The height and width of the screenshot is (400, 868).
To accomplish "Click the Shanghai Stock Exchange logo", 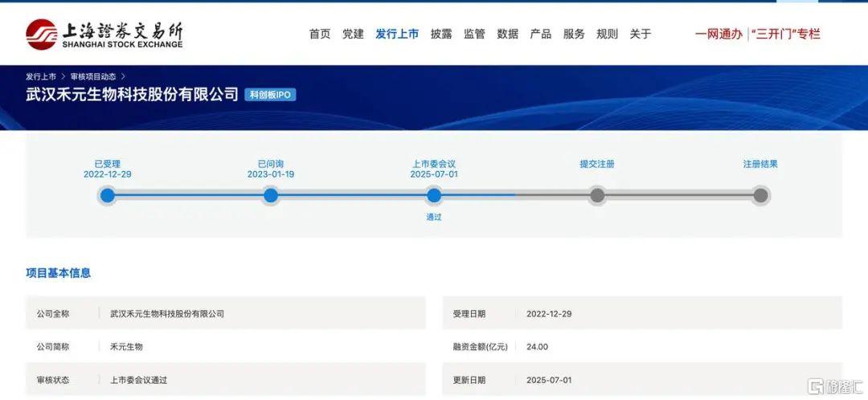I will tap(104, 35).
